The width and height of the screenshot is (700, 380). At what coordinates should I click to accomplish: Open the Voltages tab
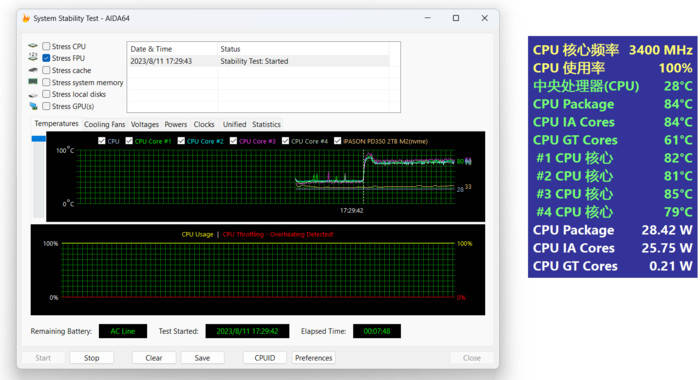tap(145, 125)
